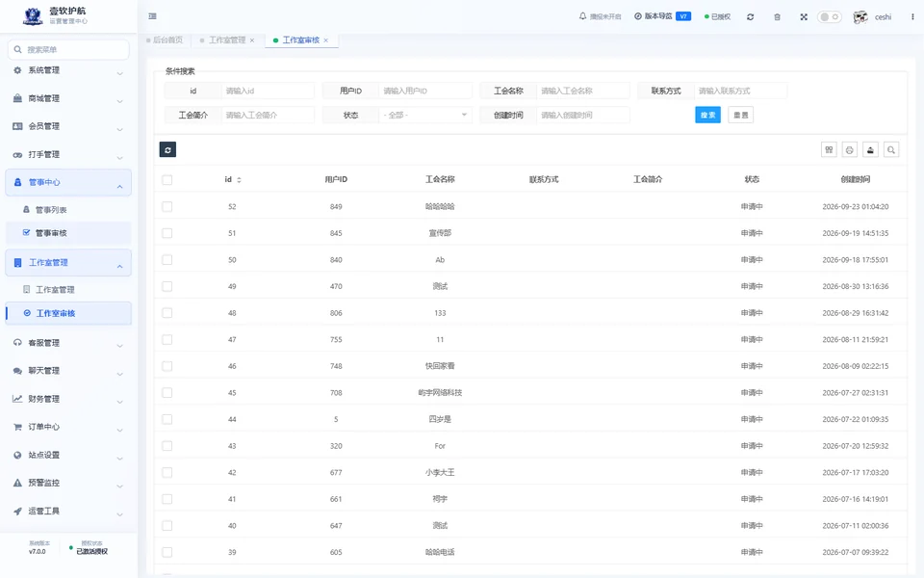Click the 用户ID search input
The image size is (924, 578).
(x=424, y=91)
